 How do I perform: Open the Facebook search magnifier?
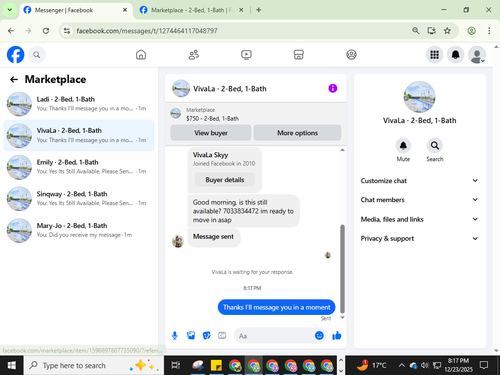pos(37,55)
